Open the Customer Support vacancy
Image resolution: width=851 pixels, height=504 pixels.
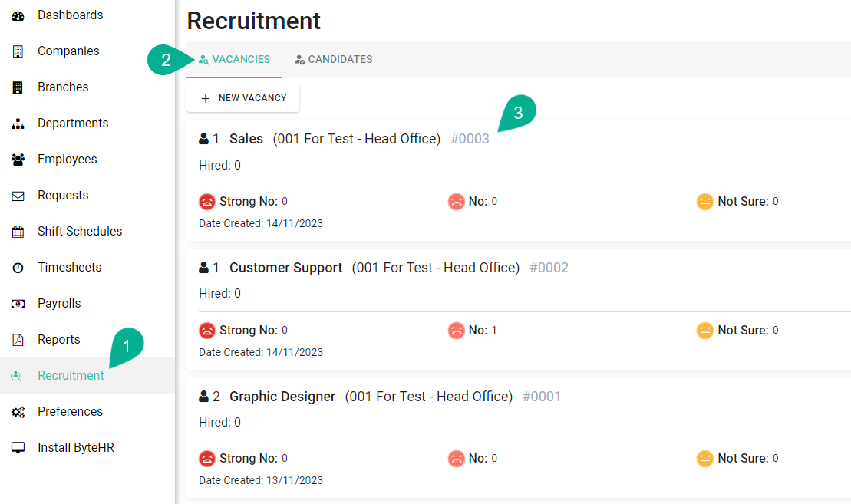pos(285,268)
